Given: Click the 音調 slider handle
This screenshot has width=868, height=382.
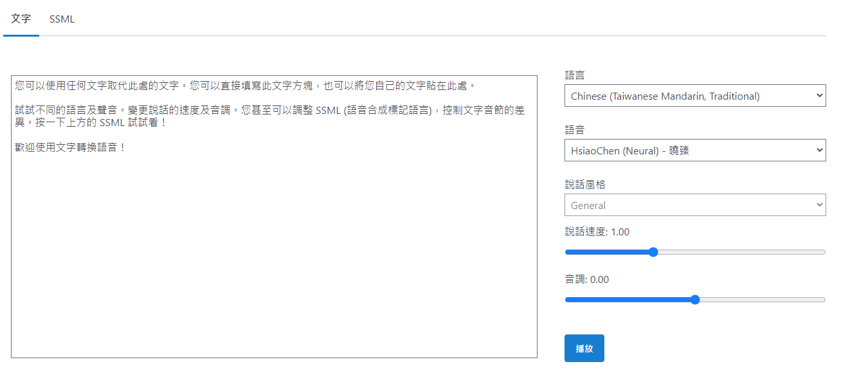Looking at the screenshot, I should click(x=694, y=300).
